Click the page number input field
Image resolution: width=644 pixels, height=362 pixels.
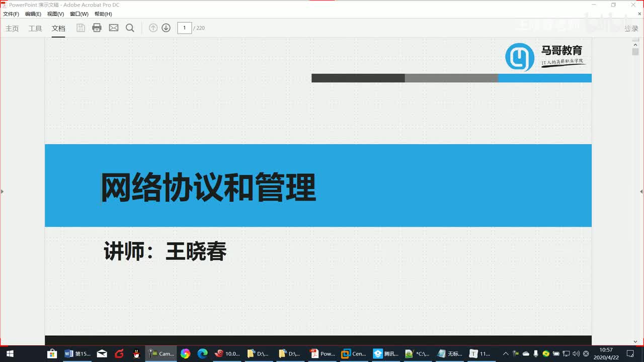pos(185,28)
